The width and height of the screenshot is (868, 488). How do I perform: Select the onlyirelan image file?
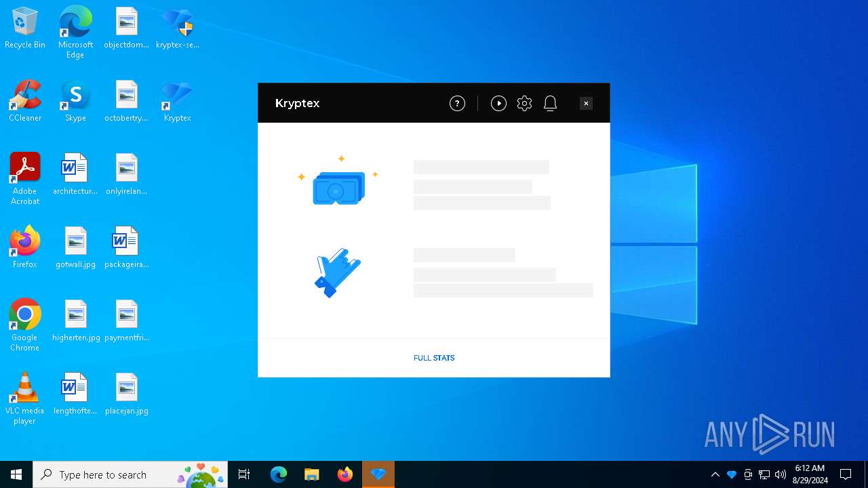click(x=127, y=175)
